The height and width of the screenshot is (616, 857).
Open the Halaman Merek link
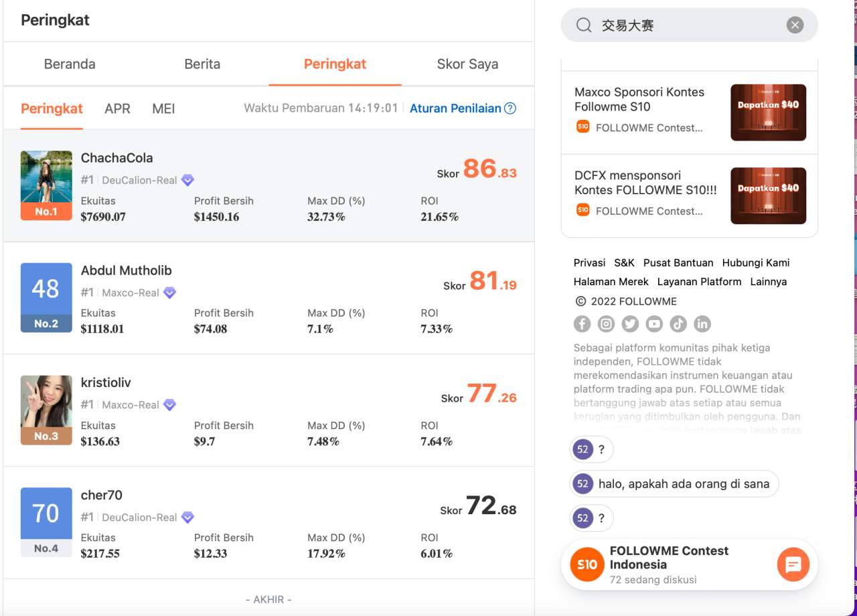click(611, 282)
